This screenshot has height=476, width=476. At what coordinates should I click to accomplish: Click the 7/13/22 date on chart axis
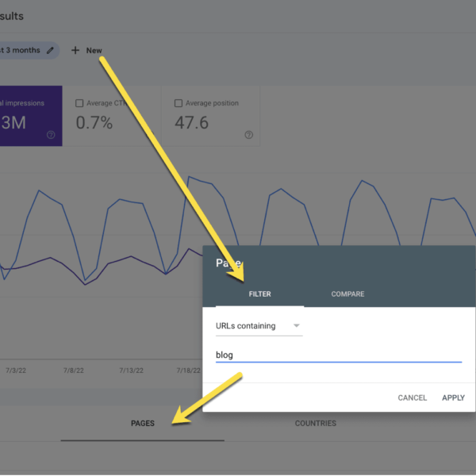coord(131,370)
